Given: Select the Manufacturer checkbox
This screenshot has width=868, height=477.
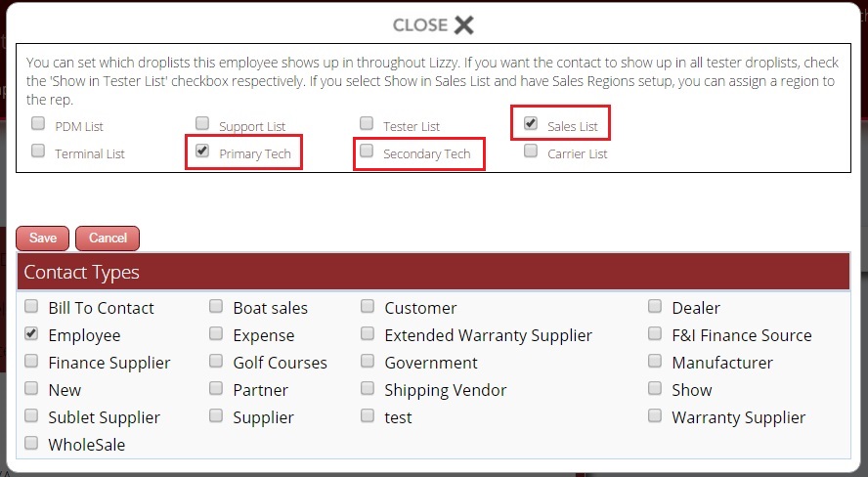Looking at the screenshot, I should [655, 362].
